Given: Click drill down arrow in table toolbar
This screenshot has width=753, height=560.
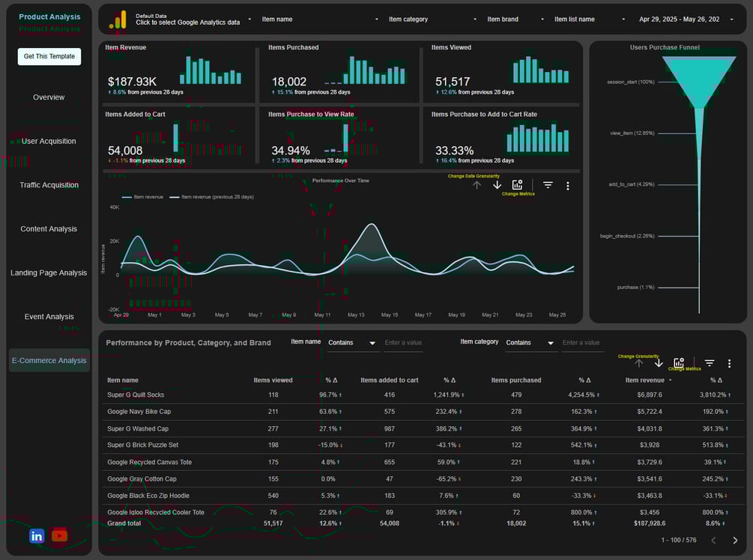Looking at the screenshot, I should (x=659, y=363).
